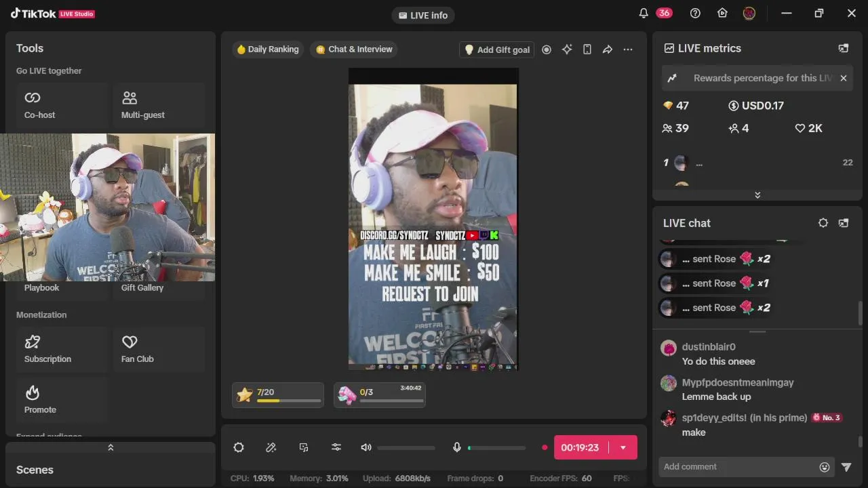Open Daily Ranking tab

(x=267, y=49)
